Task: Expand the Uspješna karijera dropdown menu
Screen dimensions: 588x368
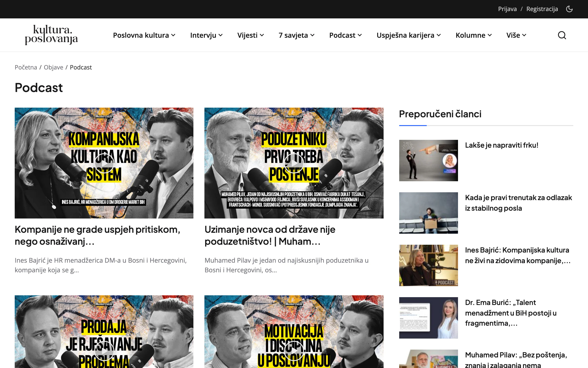Action: point(408,35)
